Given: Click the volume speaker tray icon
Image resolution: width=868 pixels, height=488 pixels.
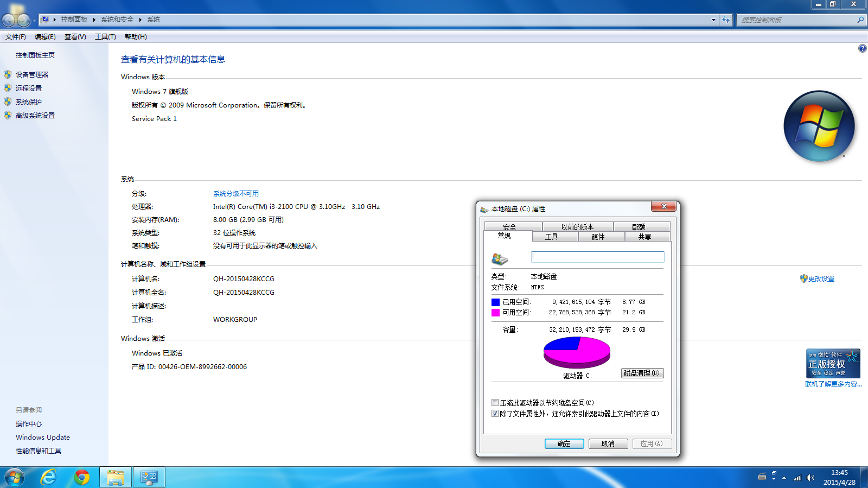Looking at the screenshot, I should tap(810, 478).
